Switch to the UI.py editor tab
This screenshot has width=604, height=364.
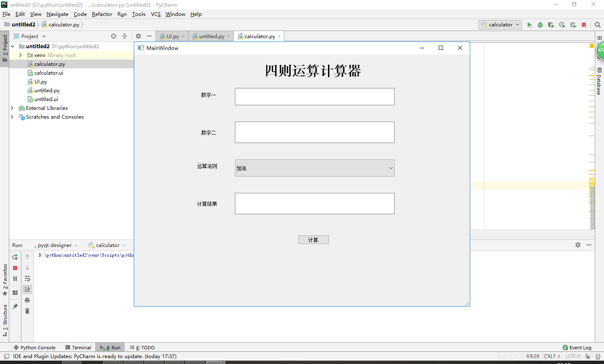coord(172,36)
